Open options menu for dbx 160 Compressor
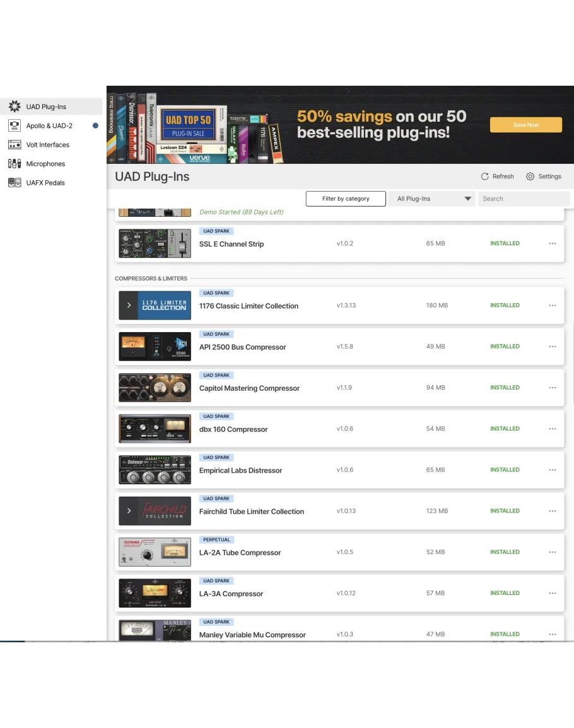This screenshot has width=574, height=728. click(552, 429)
